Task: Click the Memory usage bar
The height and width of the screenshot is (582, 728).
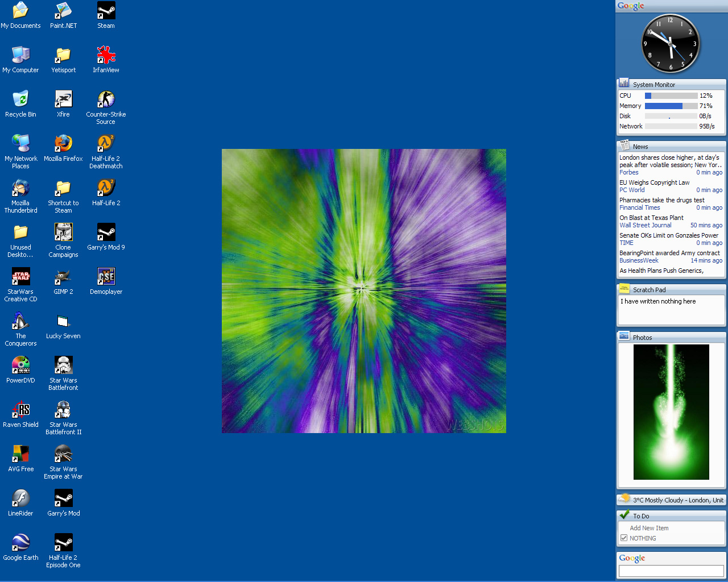Action: [x=671, y=106]
